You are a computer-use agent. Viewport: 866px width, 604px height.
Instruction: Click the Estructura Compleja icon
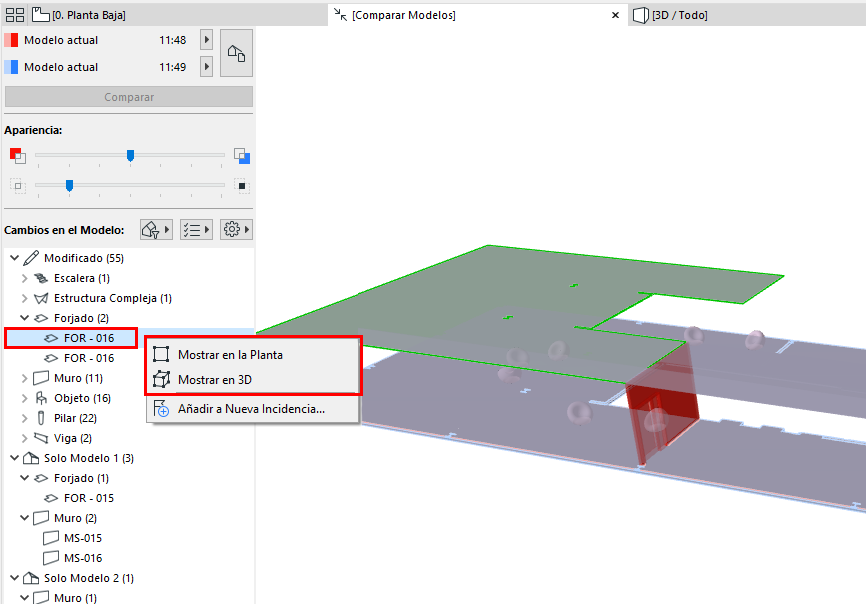(41, 298)
